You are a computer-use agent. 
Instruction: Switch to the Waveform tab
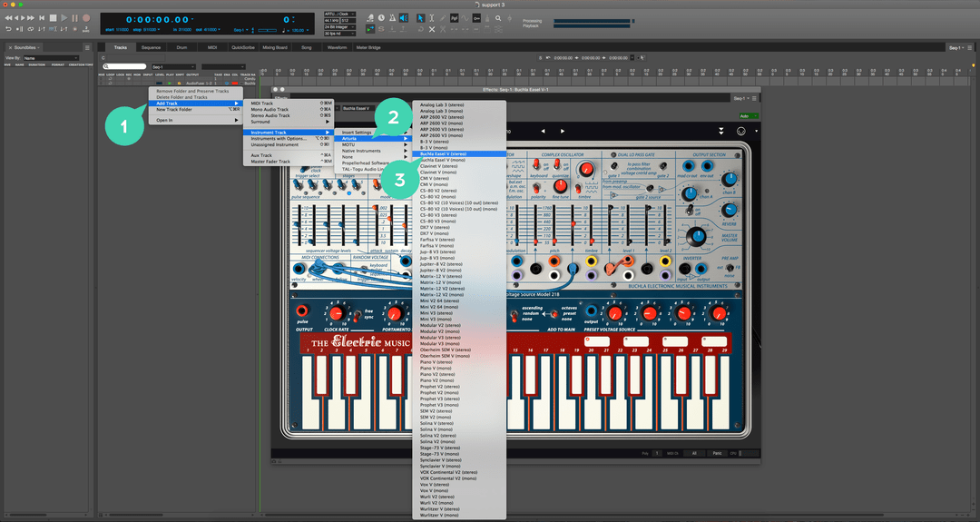point(337,47)
